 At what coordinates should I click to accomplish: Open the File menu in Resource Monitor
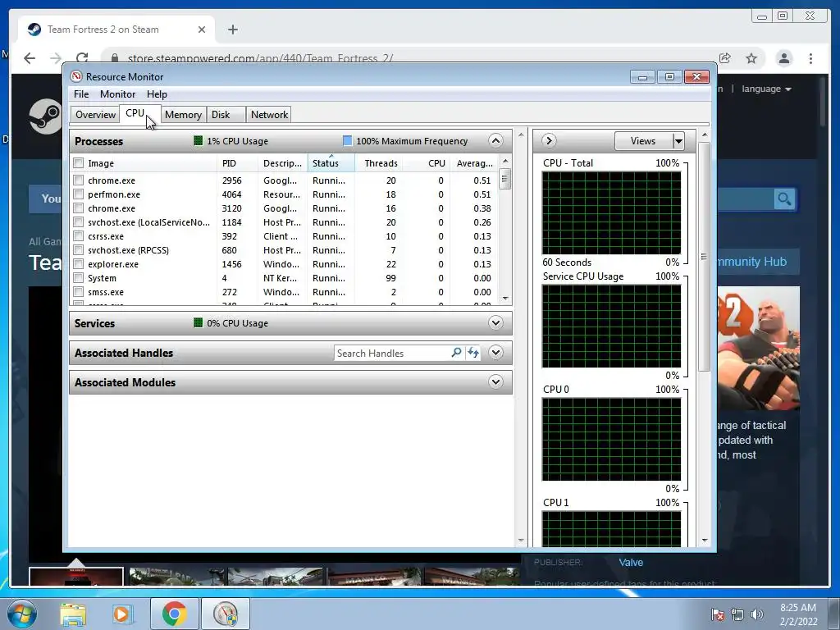[81, 94]
